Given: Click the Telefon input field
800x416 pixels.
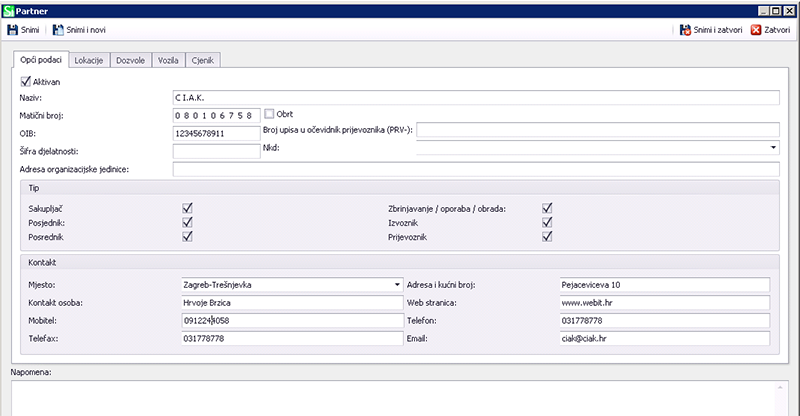Looking at the screenshot, I should (665, 321).
